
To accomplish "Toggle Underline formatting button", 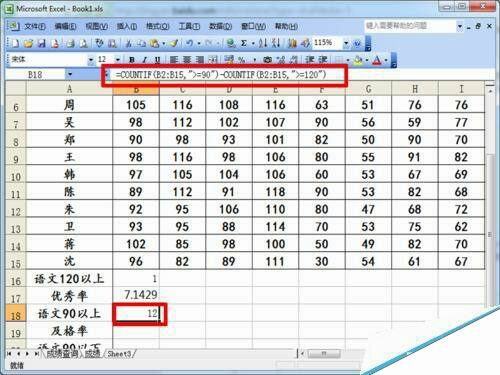I will 157,60.
